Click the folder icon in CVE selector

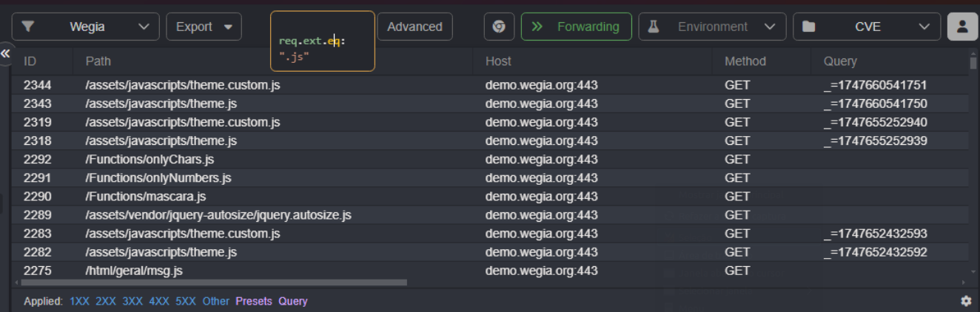click(x=809, y=27)
